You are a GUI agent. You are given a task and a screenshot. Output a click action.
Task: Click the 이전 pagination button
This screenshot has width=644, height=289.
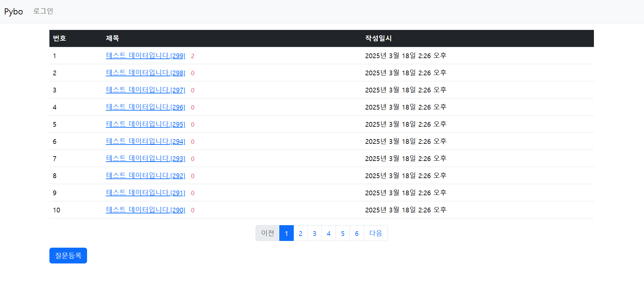pyautogui.click(x=268, y=233)
